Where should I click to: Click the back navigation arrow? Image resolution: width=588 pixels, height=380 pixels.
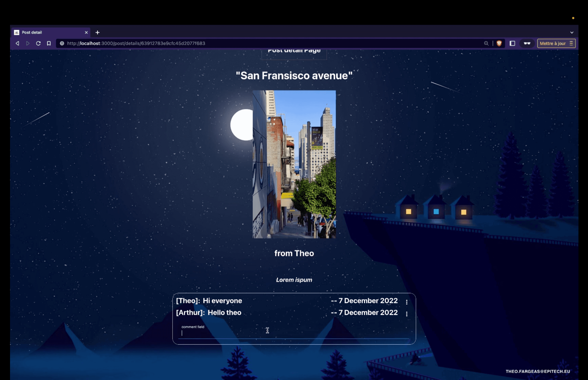coord(17,43)
